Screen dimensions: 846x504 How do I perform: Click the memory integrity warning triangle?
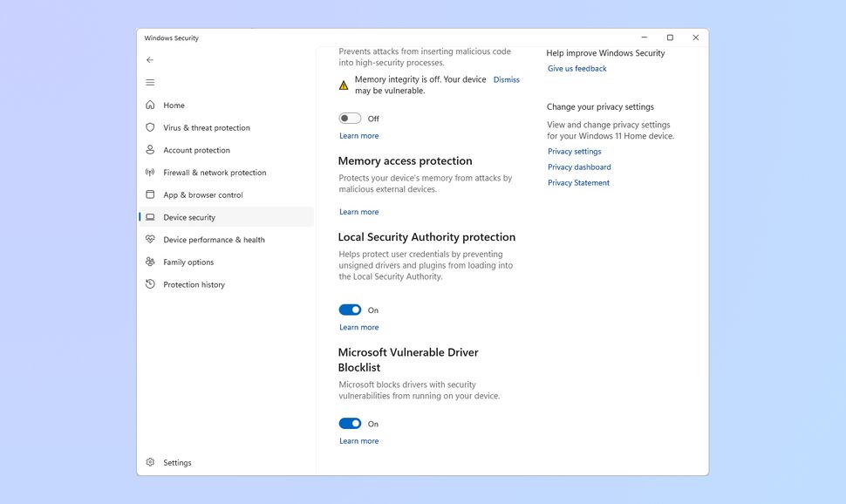(x=343, y=85)
